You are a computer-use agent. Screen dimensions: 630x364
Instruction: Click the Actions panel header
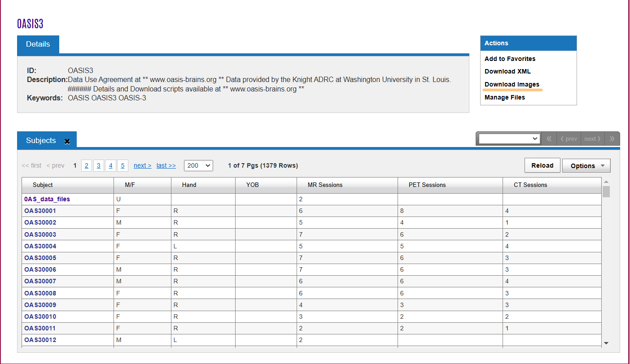[528, 43]
